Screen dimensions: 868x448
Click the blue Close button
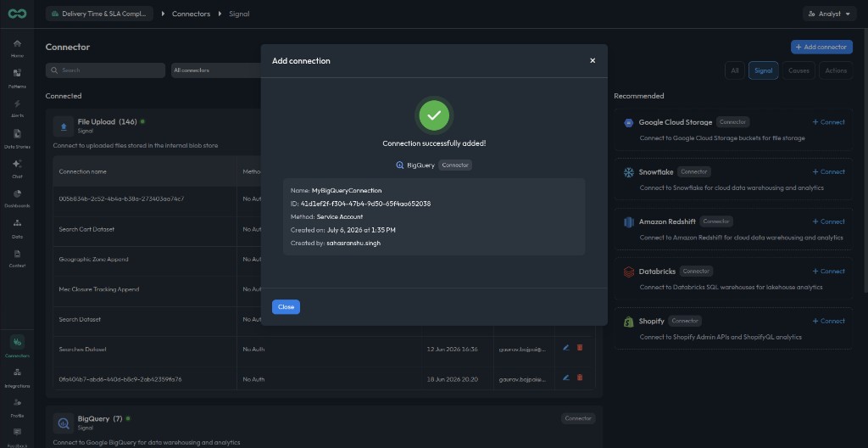pyautogui.click(x=286, y=306)
